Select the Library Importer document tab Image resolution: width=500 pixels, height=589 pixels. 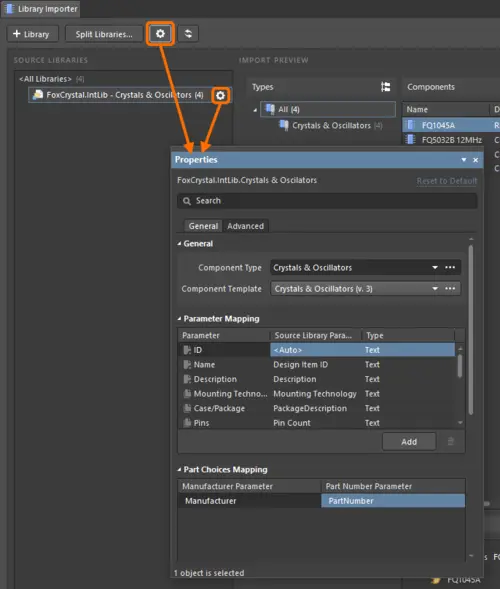(41, 9)
